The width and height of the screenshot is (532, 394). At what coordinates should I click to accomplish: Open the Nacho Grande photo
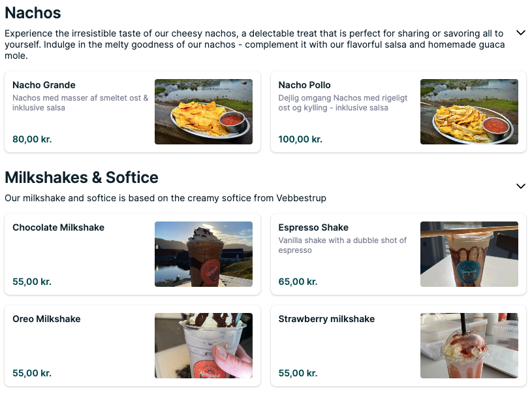[204, 112]
